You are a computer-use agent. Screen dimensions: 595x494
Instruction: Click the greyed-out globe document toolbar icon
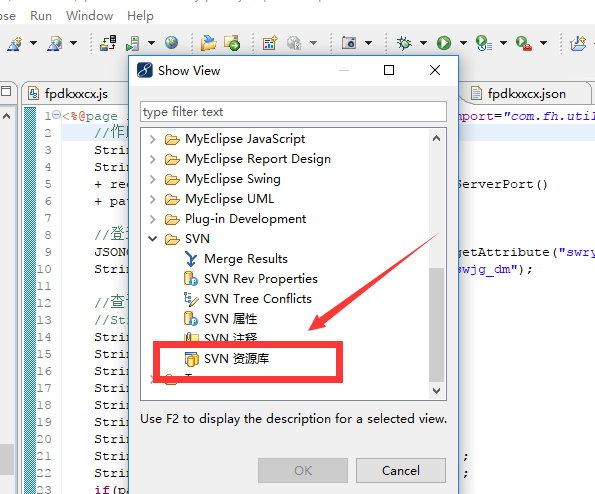[x=294, y=43]
